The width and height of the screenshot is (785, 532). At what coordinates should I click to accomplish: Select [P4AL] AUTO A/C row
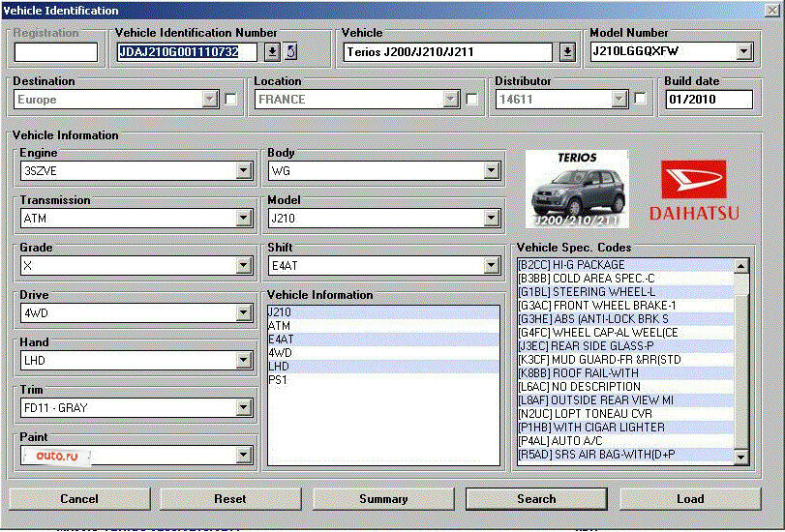pos(626,440)
